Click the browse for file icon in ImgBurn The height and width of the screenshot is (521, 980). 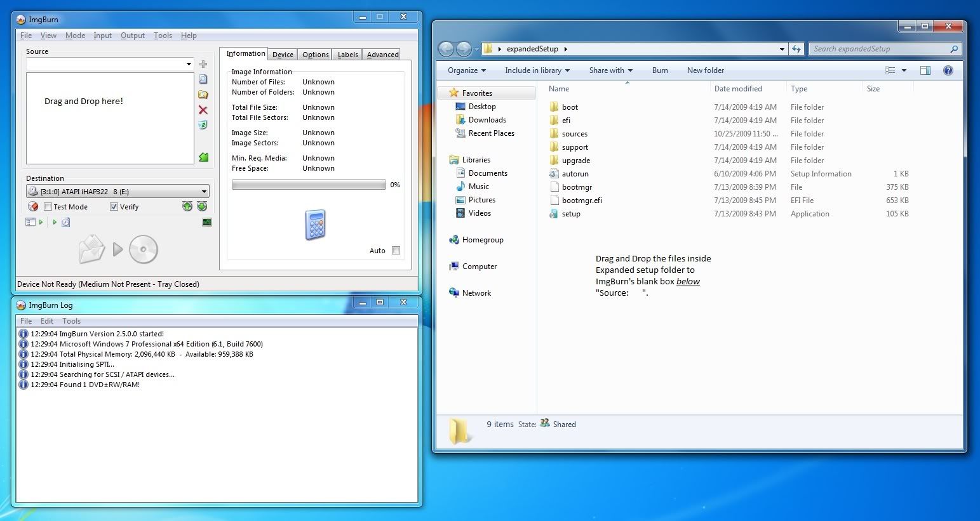point(203,79)
